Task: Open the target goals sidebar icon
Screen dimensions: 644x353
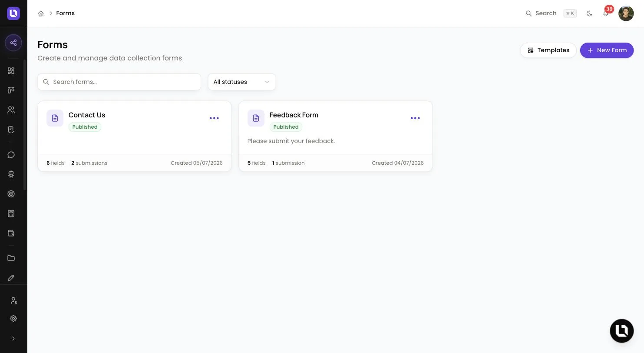Action: [x=11, y=194]
